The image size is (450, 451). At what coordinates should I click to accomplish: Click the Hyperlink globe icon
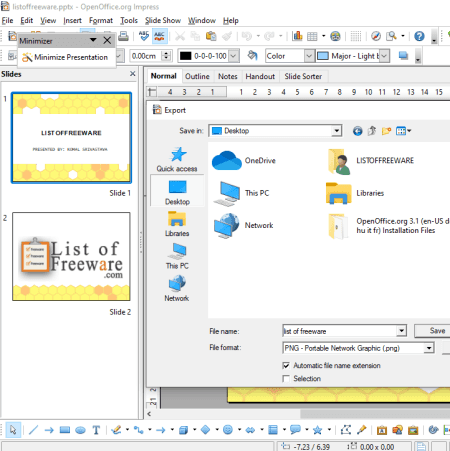click(335, 36)
